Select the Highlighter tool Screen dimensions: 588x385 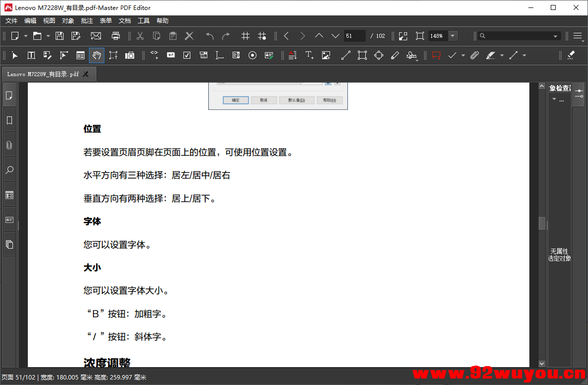tap(491, 55)
